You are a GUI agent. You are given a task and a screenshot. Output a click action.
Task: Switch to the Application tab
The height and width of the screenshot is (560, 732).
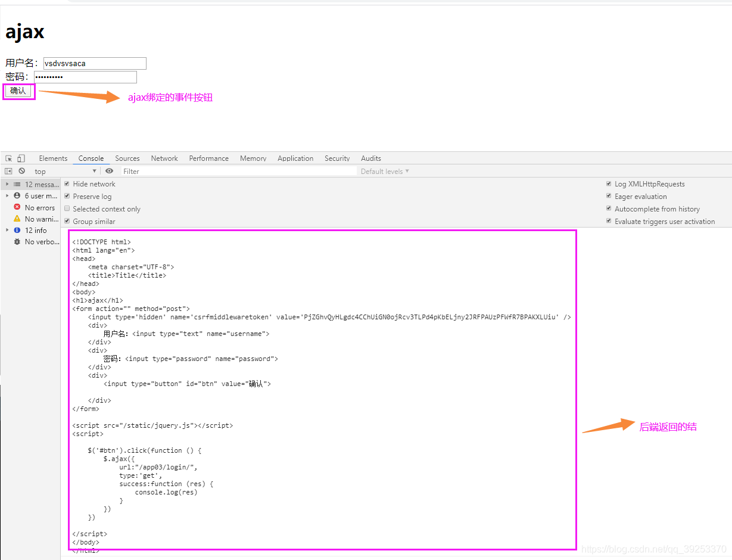pos(295,158)
